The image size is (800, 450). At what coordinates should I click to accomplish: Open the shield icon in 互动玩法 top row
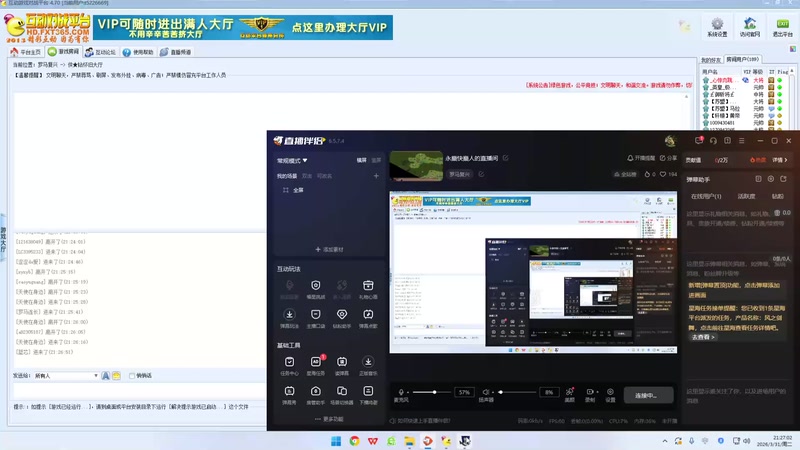pos(316,285)
